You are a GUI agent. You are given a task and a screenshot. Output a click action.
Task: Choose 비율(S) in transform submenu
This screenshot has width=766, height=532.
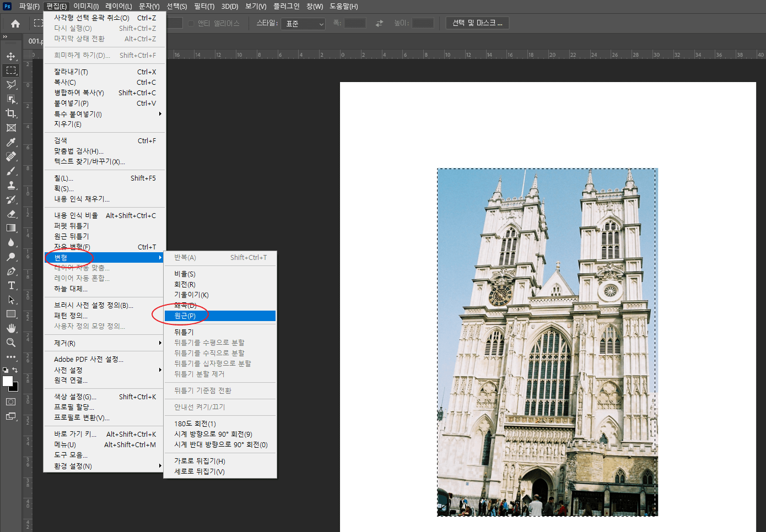coord(220,274)
